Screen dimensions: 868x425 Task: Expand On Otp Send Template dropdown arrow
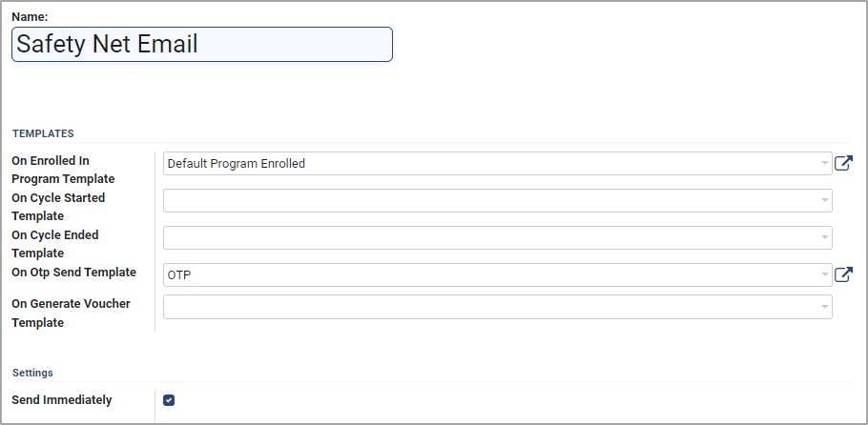(825, 275)
